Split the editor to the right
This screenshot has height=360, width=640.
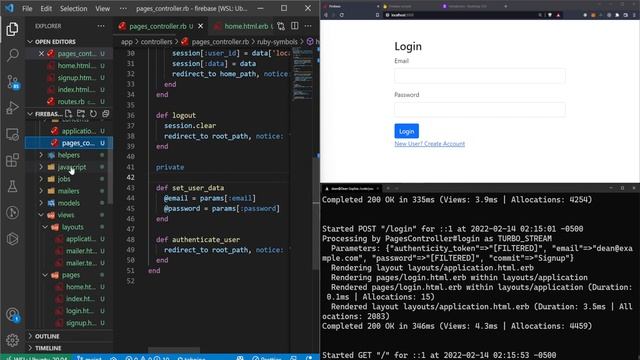tap(295, 26)
